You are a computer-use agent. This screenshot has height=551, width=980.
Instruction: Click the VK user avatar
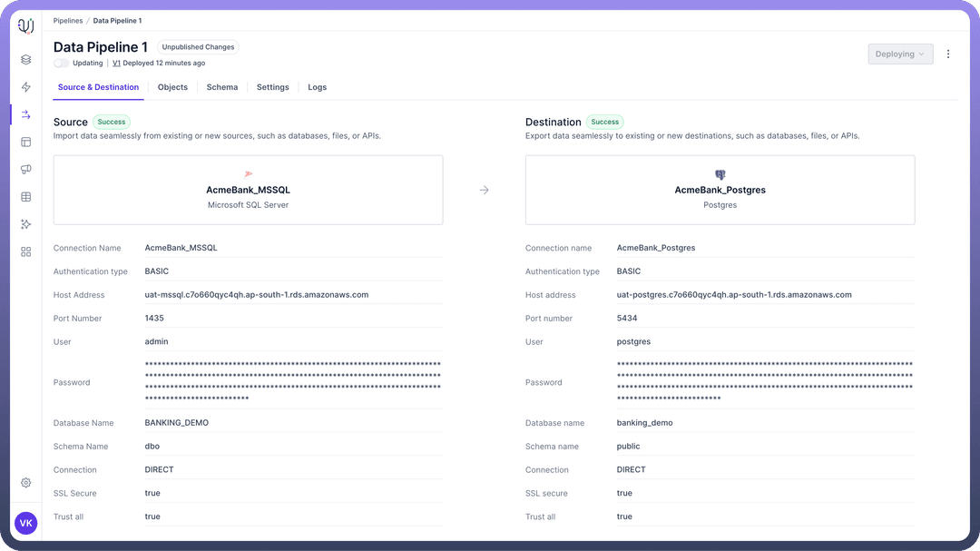tap(26, 523)
